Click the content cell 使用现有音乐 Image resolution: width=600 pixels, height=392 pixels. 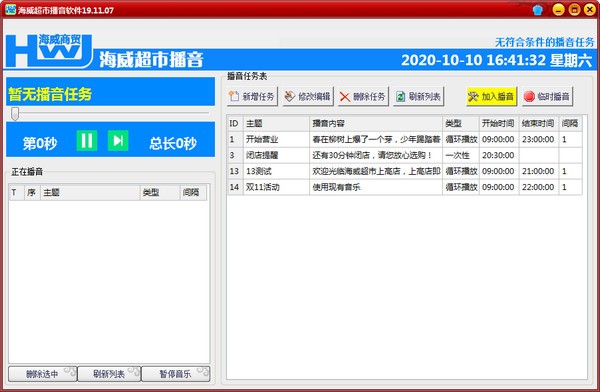pyautogui.click(x=376, y=187)
